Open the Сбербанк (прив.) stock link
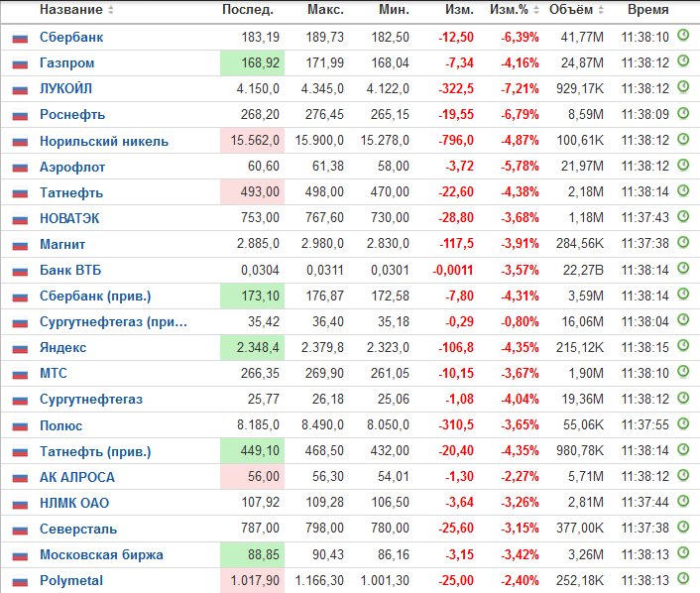This screenshot has height=593, width=700. pyautogui.click(x=95, y=296)
